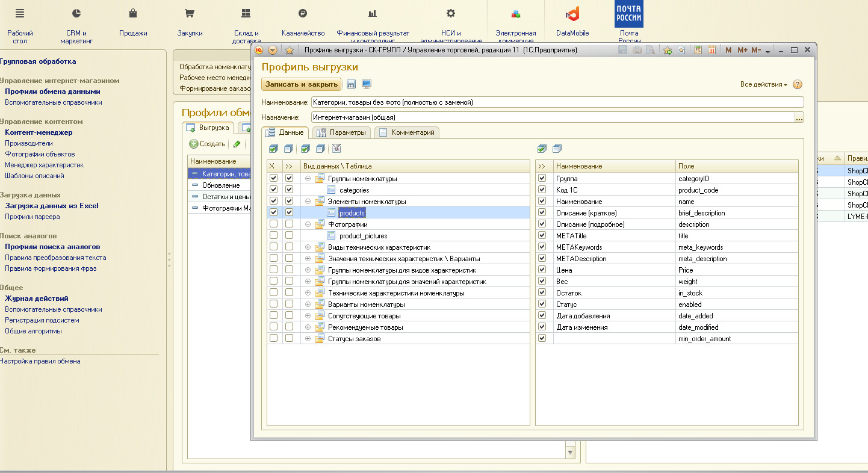
Task: Open the Журнал действий link
Action: tap(37, 298)
